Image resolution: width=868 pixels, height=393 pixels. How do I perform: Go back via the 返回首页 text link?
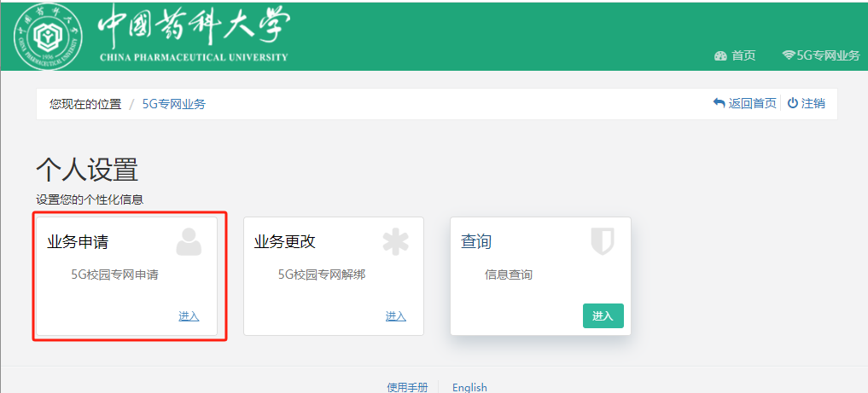tap(752, 103)
